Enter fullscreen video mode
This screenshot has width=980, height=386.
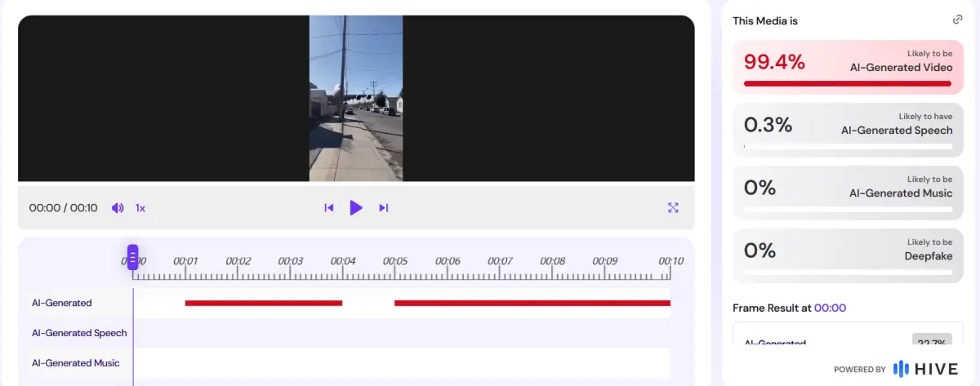(673, 208)
